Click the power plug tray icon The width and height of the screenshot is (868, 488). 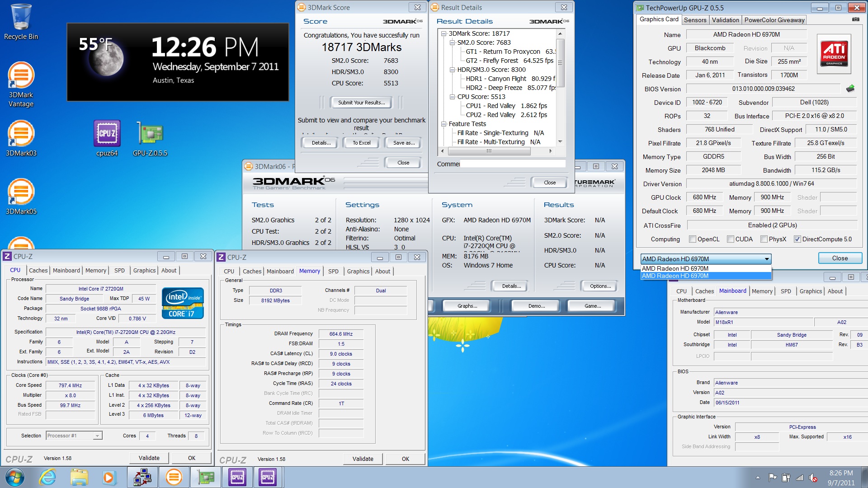[x=786, y=477]
